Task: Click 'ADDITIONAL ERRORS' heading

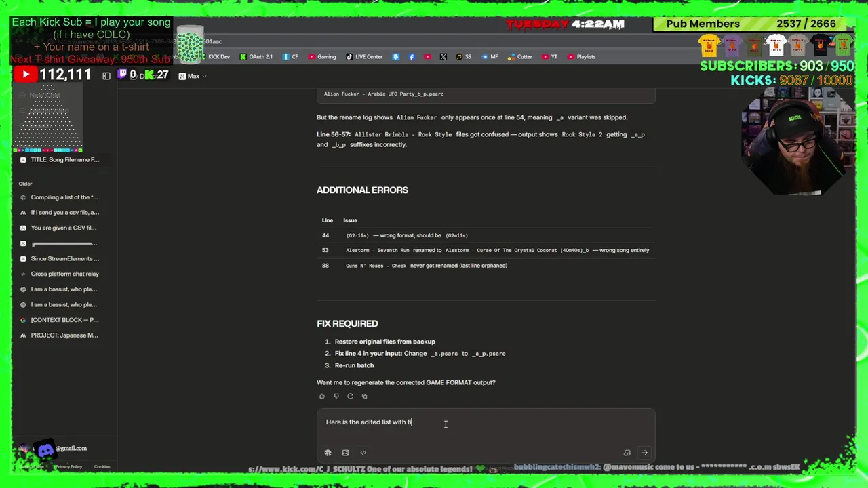Action: coord(362,190)
